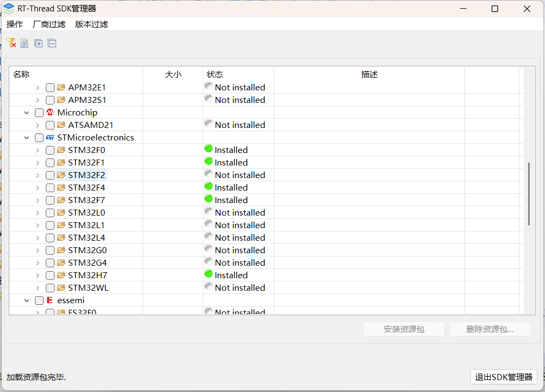Click the essemi vendor logo icon
545x392 pixels.
pyautogui.click(x=50, y=301)
